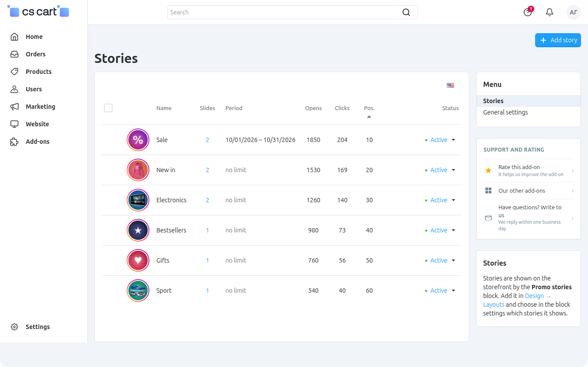588x367 pixels.
Task: Open the Electronics story thumbnail
Action: click(x=138, y=200)
